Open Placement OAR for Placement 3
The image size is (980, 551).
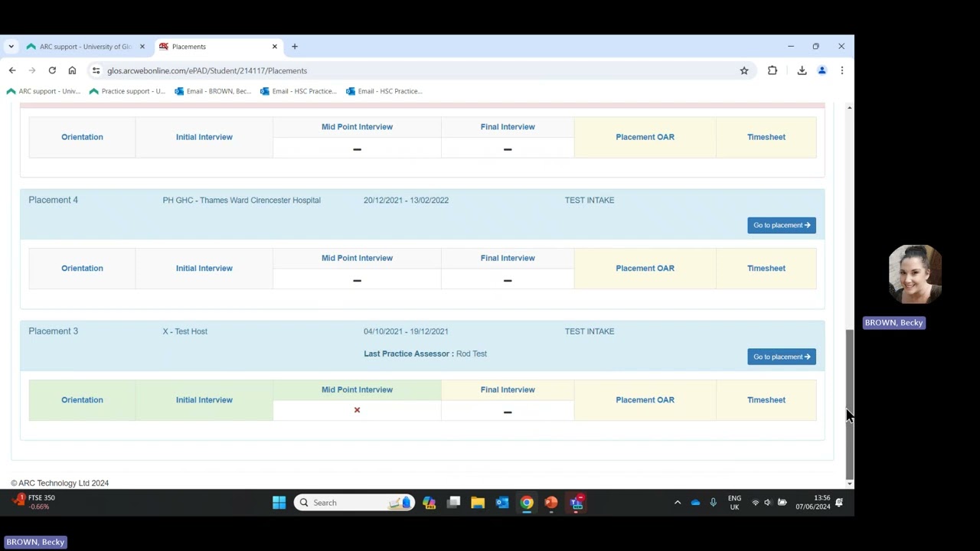645,400
